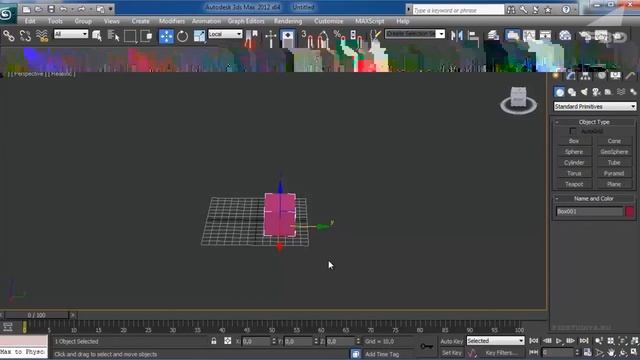Choose the Rectangular Selection Region tool
The height and width of the screenshot is (360, 640).
pos(130,36)
